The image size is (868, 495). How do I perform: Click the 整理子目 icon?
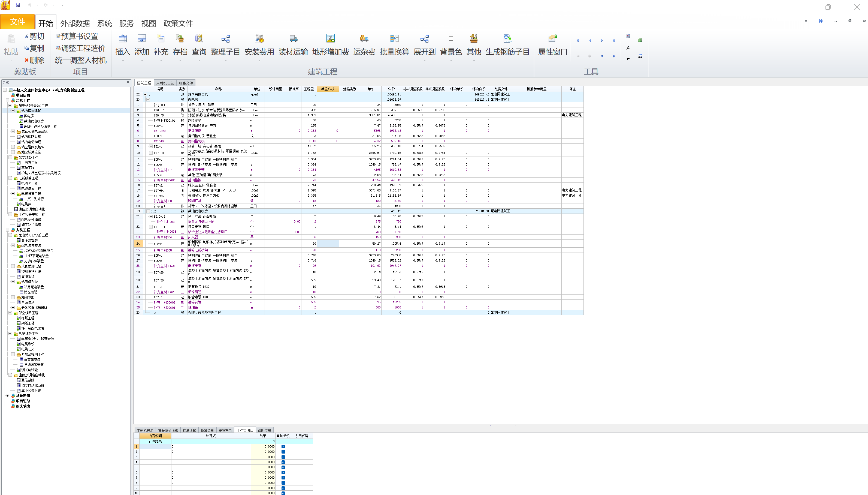point(225,39)
